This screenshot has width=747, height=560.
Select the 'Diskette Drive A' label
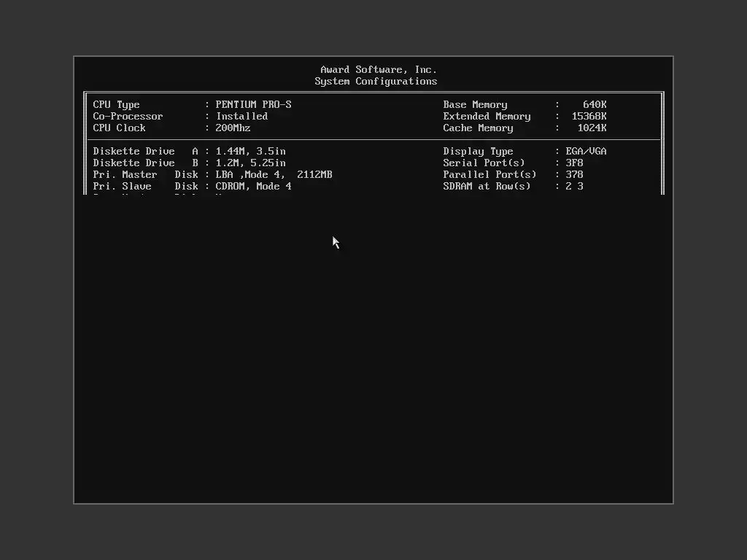[145, 152]
